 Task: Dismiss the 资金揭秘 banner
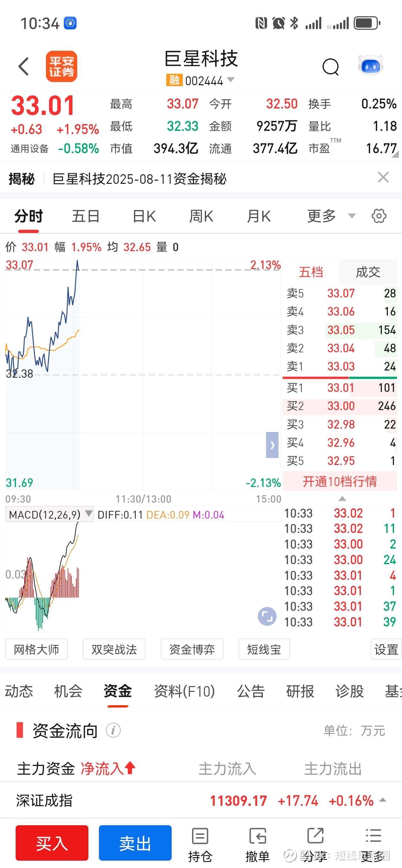tap(383, 177)
